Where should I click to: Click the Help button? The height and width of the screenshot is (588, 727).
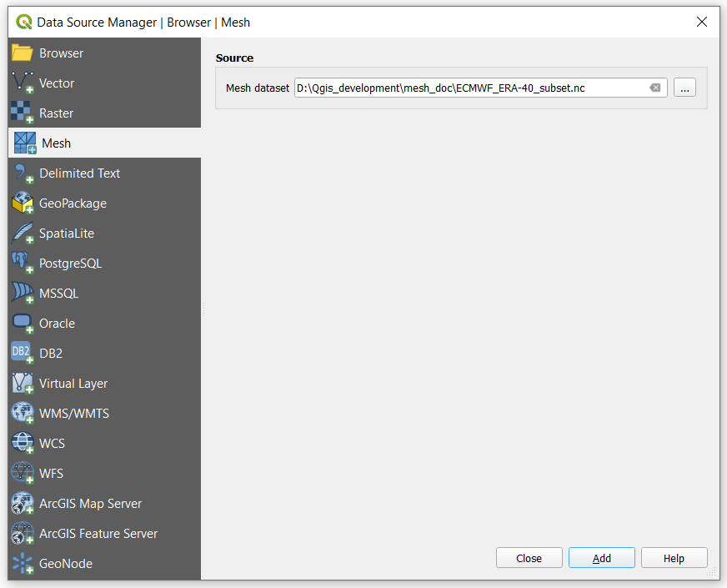674,558
